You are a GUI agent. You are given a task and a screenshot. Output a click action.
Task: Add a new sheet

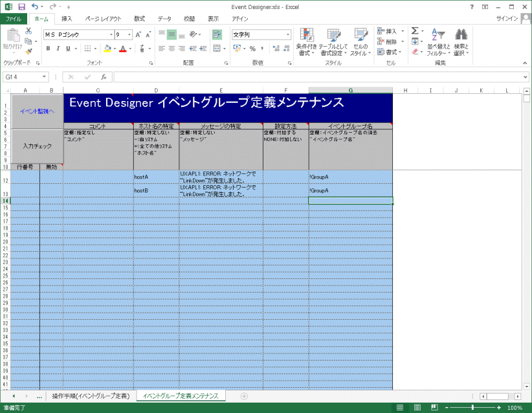244,396
